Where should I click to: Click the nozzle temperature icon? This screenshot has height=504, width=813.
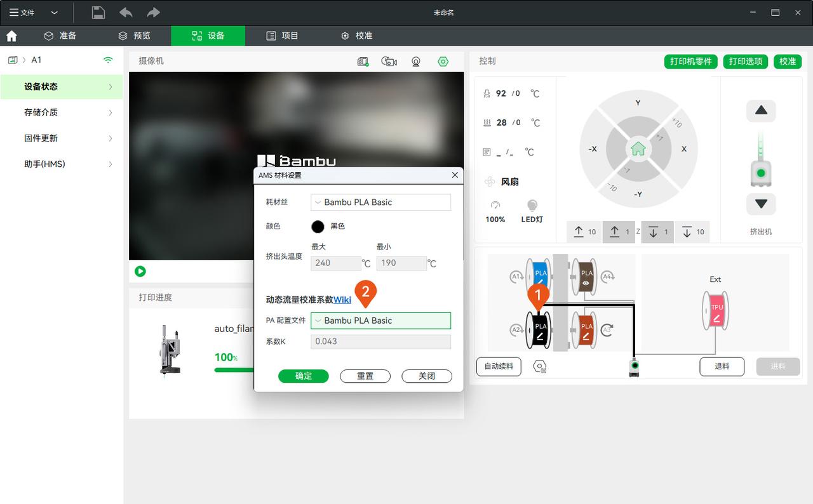tap(487, 93)
